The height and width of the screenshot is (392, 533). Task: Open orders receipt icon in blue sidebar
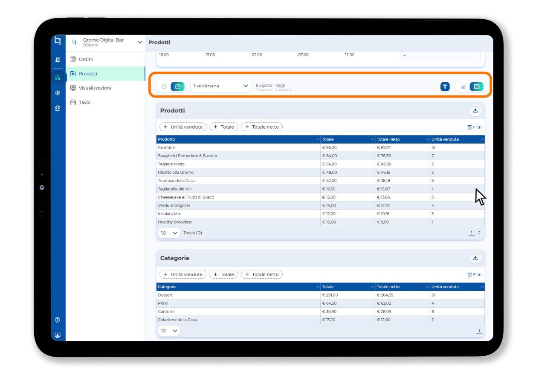(x=58, y=60)
